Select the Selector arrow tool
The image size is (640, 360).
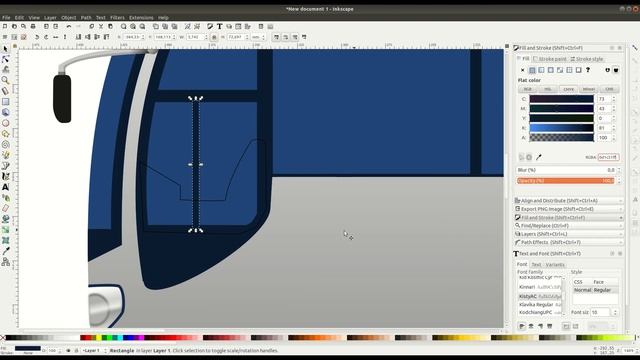click(5, 49)
